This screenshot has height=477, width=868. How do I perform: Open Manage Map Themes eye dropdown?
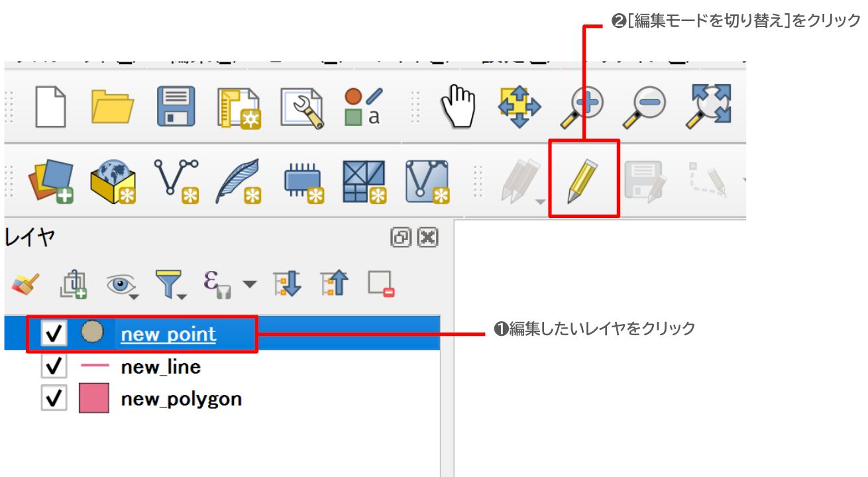(x=122, y=284)
